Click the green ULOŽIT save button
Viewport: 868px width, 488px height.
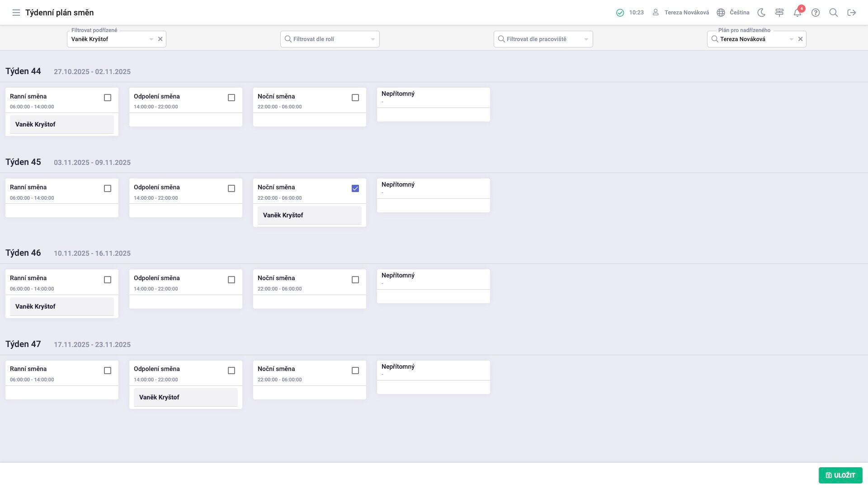point(840,475)
